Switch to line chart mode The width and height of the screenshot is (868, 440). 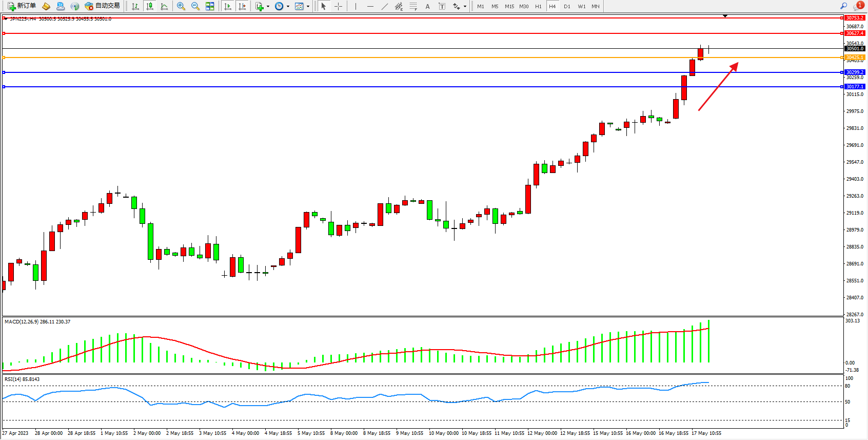pyautogui.click(x=164, y=6)
